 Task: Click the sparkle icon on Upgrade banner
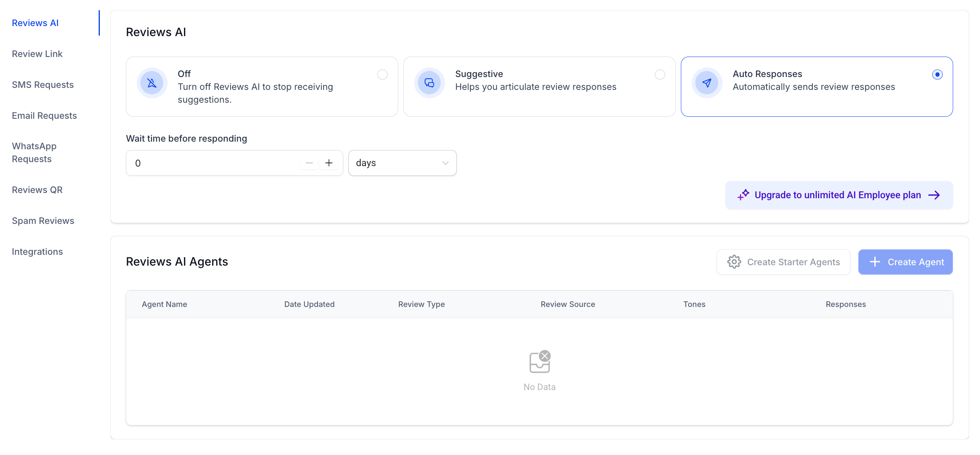(743, 195)
